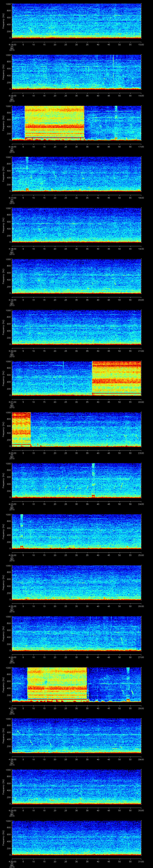Click the '30:00' end-of-axis label
The height and width of the screenshot is (868, 153).
tap(141, 810)
